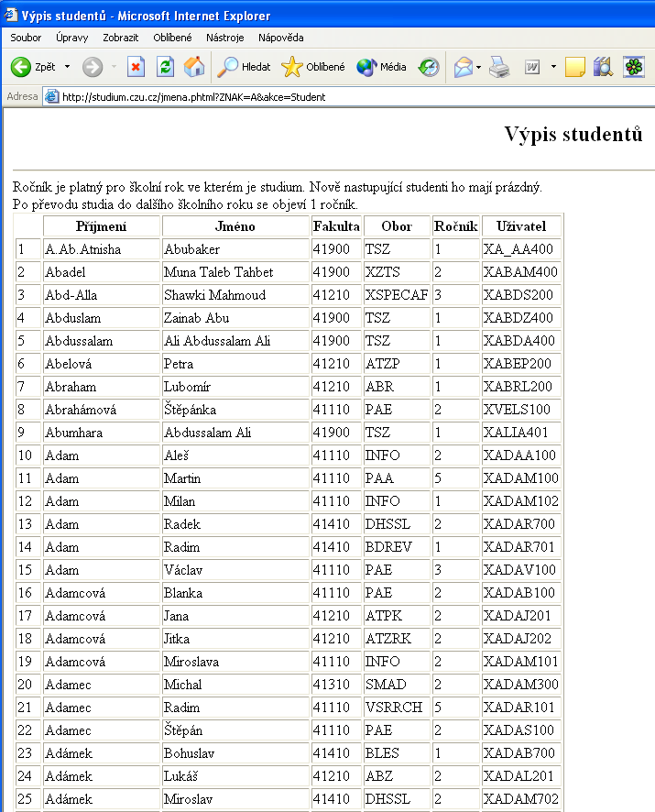Go to the Home page icon
The image size is (655, 812).
(194, 67)
